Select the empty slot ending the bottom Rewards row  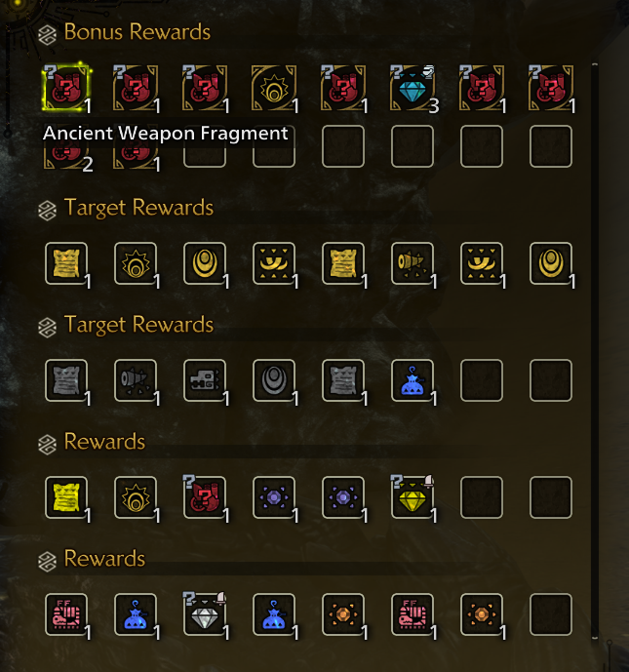click(x=551, y=614)
